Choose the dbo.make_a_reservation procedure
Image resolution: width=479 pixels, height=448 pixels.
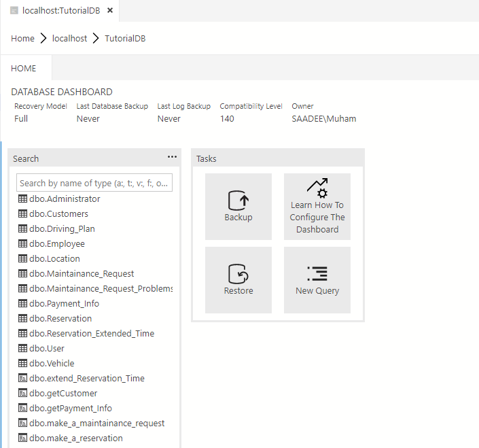point(75,438)
